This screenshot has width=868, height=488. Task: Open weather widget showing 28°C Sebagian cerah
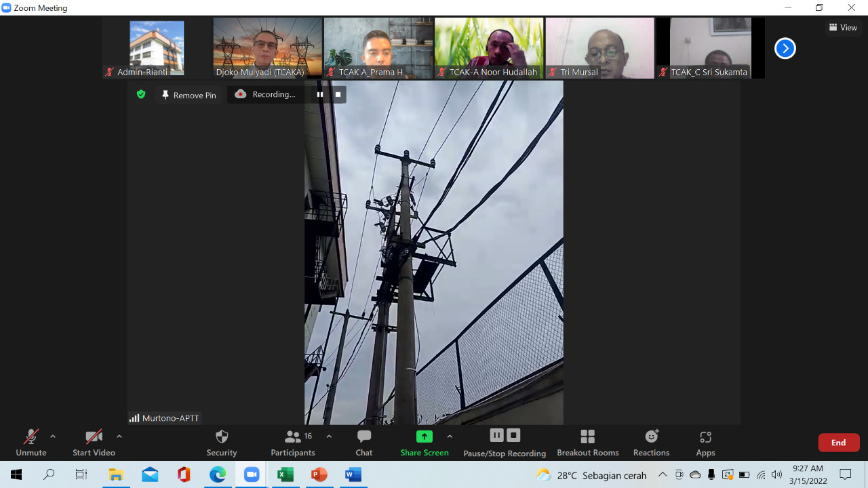(591, 475)
